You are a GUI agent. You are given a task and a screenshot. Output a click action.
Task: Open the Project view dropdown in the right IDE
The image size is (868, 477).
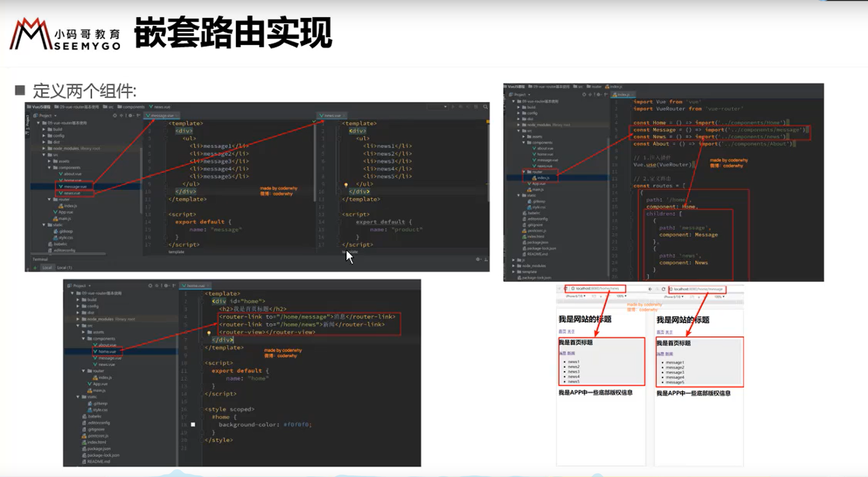pyautogui.click(x=520, y=95)
